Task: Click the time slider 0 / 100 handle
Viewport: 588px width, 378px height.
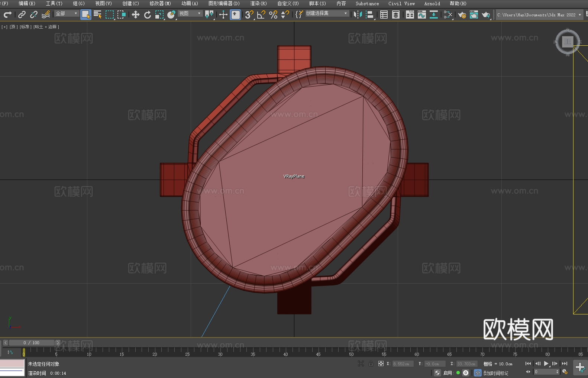Action: click(32, 343)
